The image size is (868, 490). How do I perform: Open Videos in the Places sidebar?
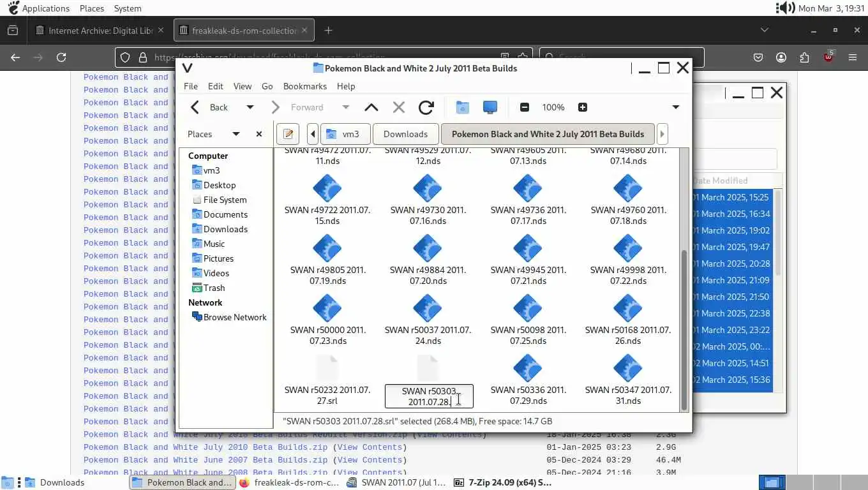pyautogui.click(x=210, y=273)
